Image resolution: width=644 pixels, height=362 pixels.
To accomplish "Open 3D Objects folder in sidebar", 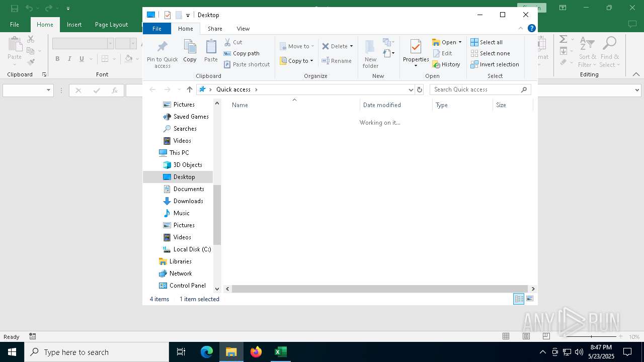I will pyautogui.click(x=183, y=165).
